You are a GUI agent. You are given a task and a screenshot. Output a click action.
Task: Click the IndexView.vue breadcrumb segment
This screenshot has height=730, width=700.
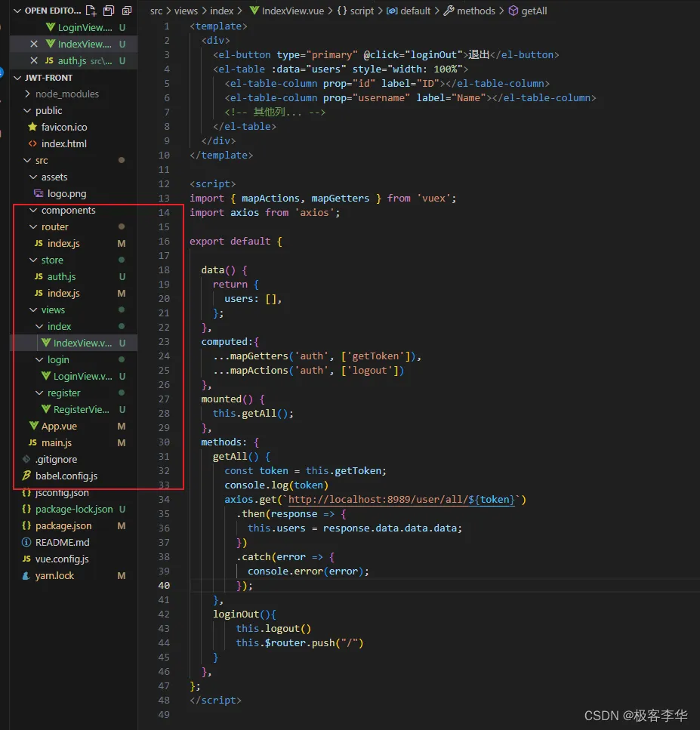[x=292, y=11]
